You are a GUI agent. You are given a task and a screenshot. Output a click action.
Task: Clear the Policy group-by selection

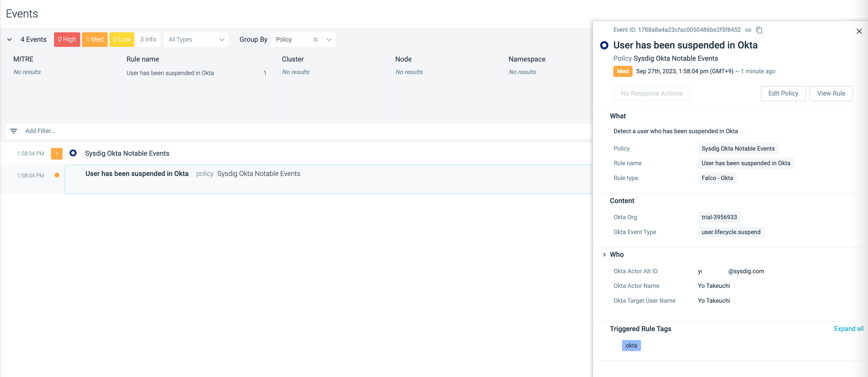[316, 40]
